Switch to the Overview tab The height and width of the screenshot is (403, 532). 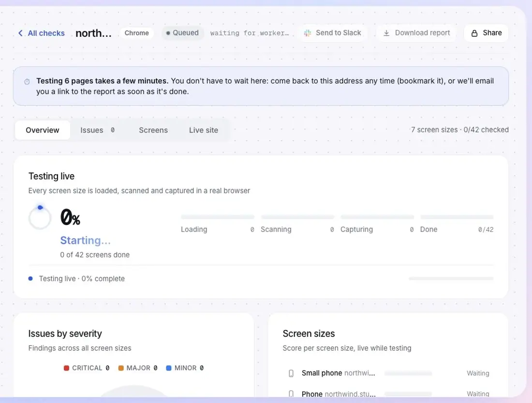click(x=43, y=130)
